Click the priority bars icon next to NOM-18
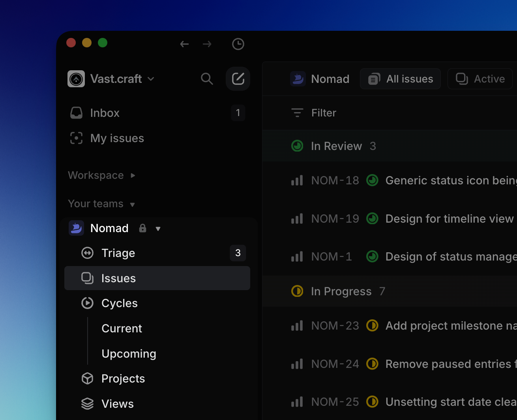The height and width of the screenshot is (420, 517). (297, 180)
